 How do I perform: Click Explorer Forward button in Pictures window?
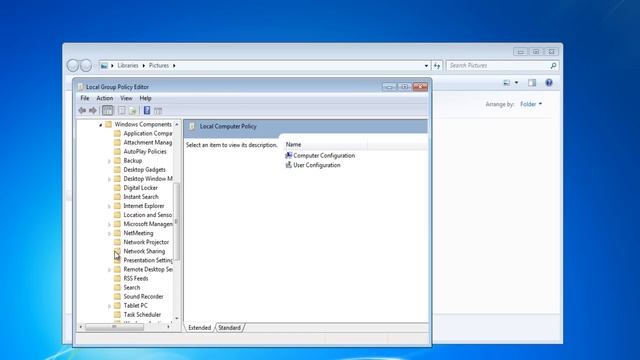[86, 65]
